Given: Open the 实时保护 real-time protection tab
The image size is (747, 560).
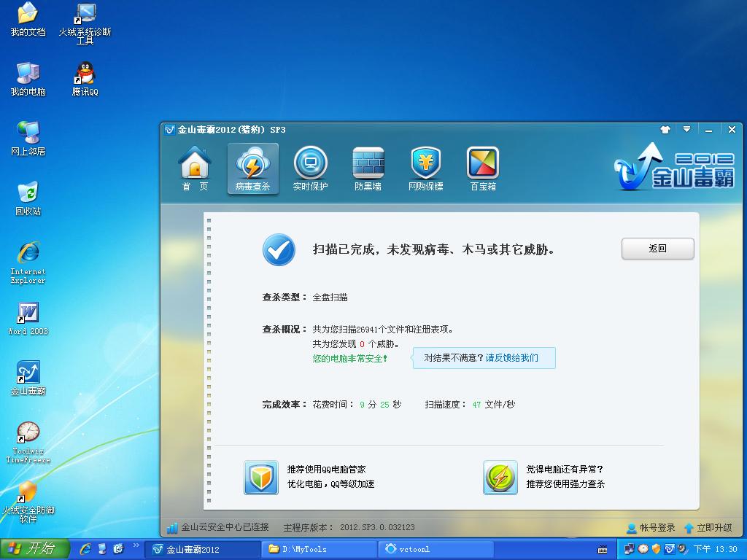Looking at the screenshot, I should pos(311,169).
